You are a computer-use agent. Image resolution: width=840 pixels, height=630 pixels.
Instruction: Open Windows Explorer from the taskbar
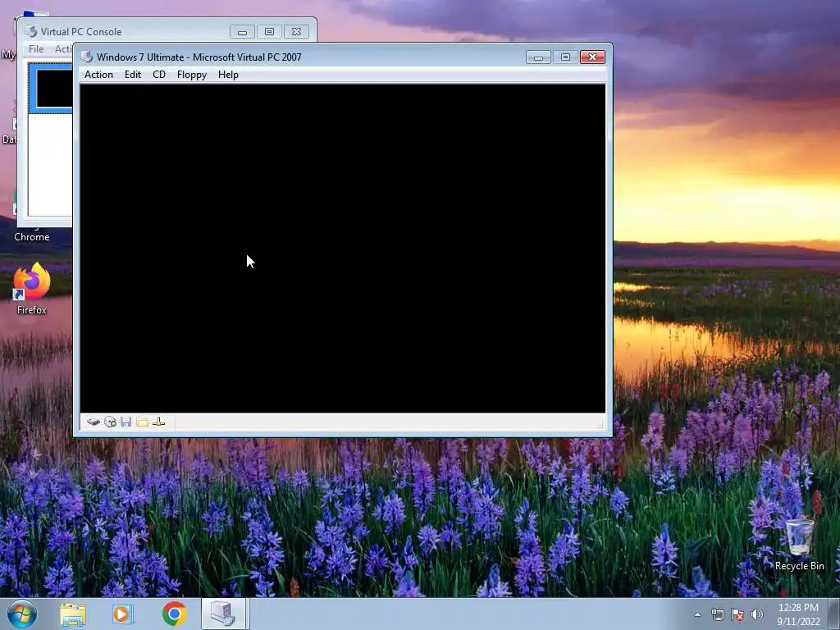click(x=73, y=614)
